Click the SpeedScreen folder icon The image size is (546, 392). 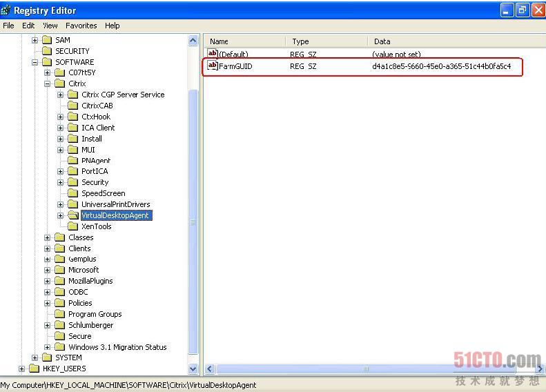tap(72, 193)
